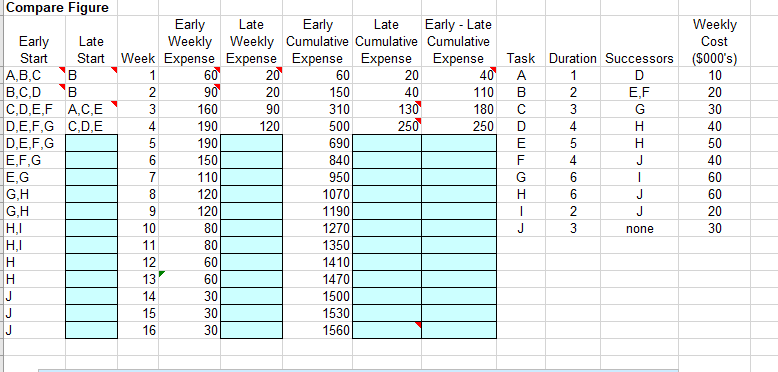The image size is (778, 372).
Task: Select Late Start cell 'A,C,E'
Action: 91,109
